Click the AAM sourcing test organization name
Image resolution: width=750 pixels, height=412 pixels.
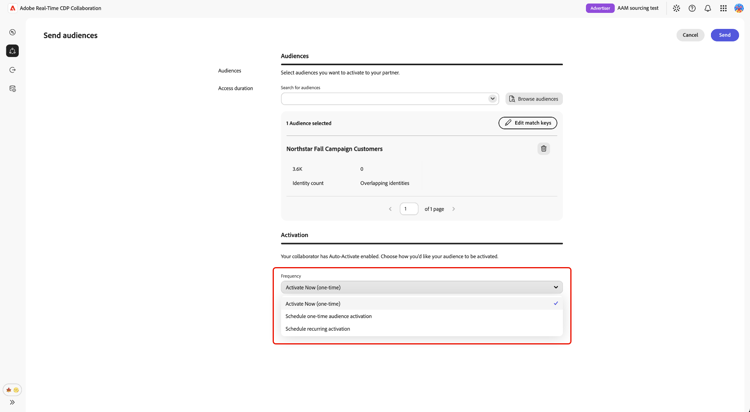[638, 8]
